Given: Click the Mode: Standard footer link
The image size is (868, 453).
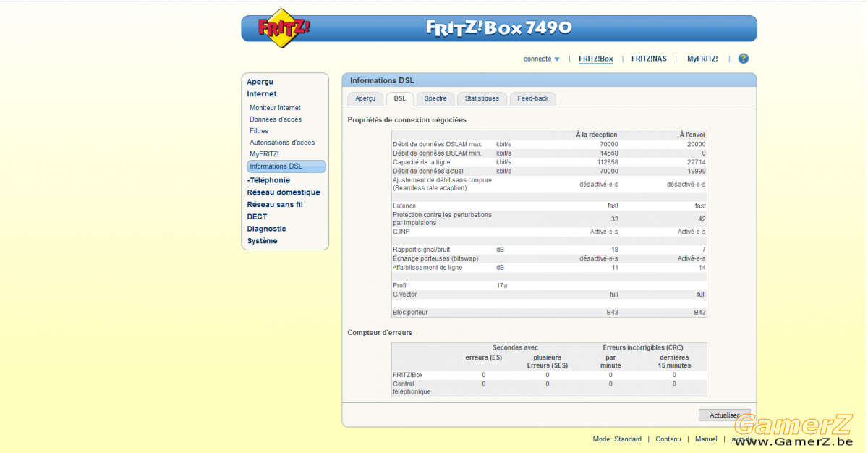Looking at the screenshot, I should tap(617, 439).
